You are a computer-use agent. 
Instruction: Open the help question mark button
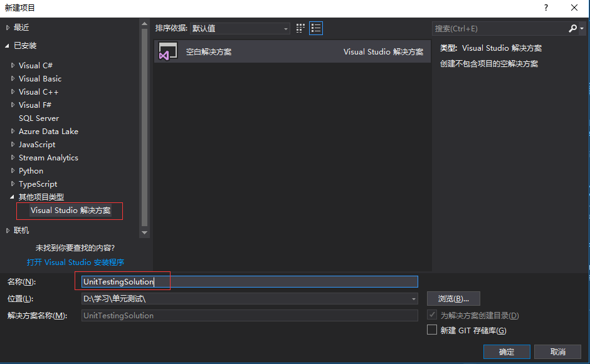pos(546,8)
